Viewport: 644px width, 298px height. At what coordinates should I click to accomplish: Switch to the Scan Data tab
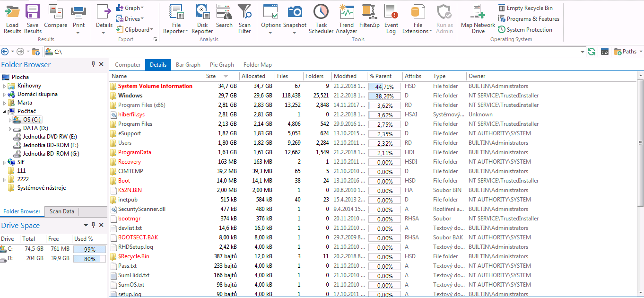[x=61, y=211]
